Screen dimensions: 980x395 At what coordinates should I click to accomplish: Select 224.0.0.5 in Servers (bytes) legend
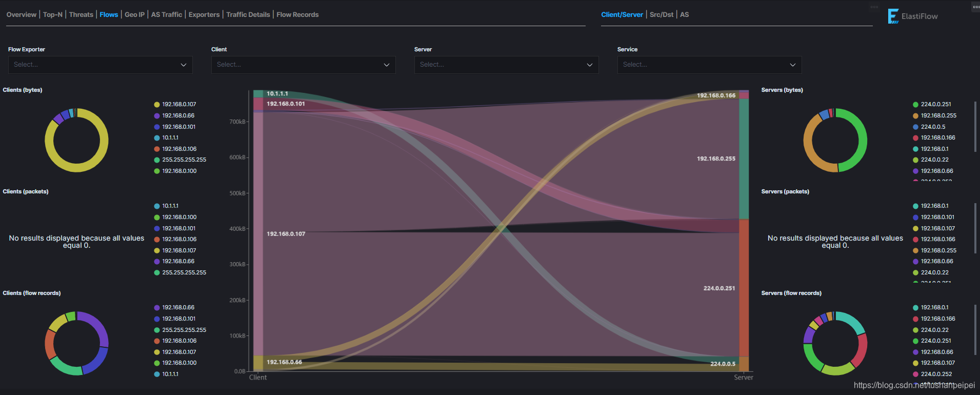(x=929, y=127)
